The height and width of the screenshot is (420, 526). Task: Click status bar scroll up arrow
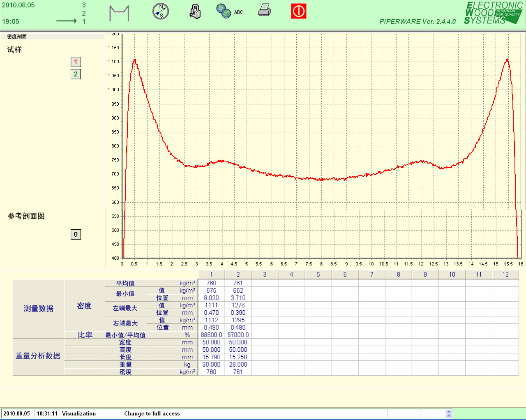[449, 411]
